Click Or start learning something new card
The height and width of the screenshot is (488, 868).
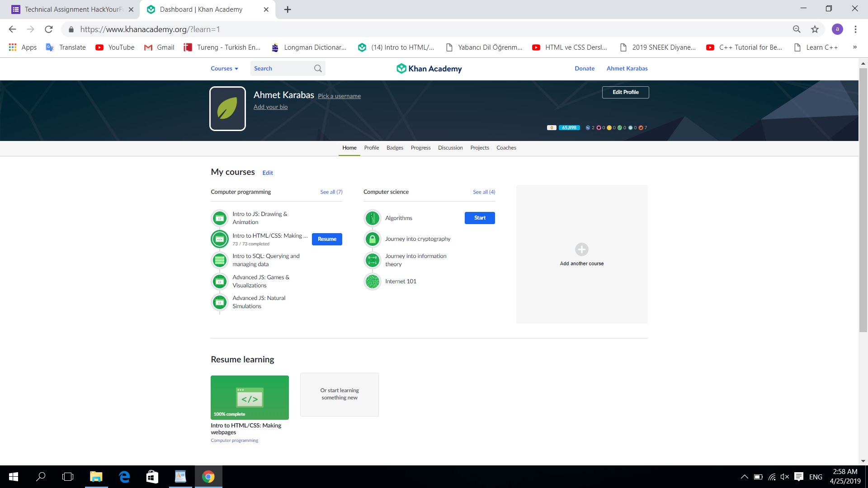[340, 394]
